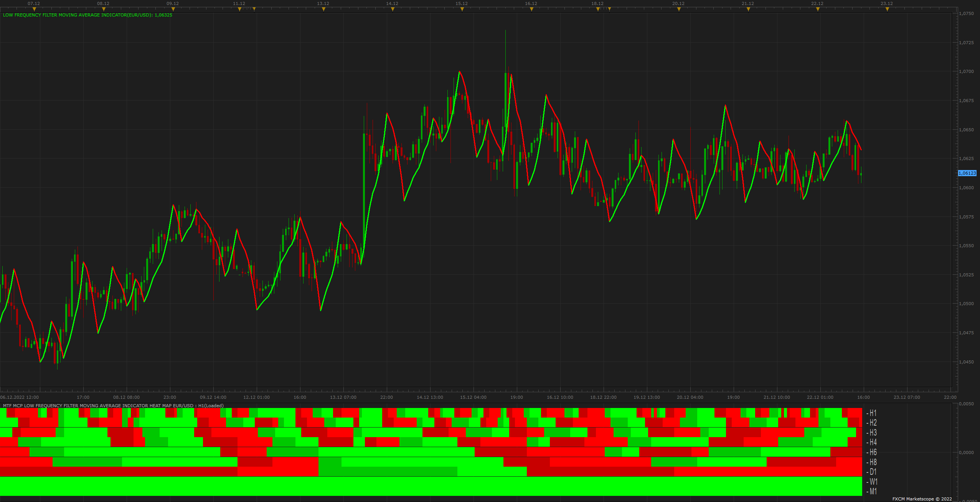Click the 1,0550 price axis value
The height and width of the screenshot is (502, 980).
pos(966,246)
